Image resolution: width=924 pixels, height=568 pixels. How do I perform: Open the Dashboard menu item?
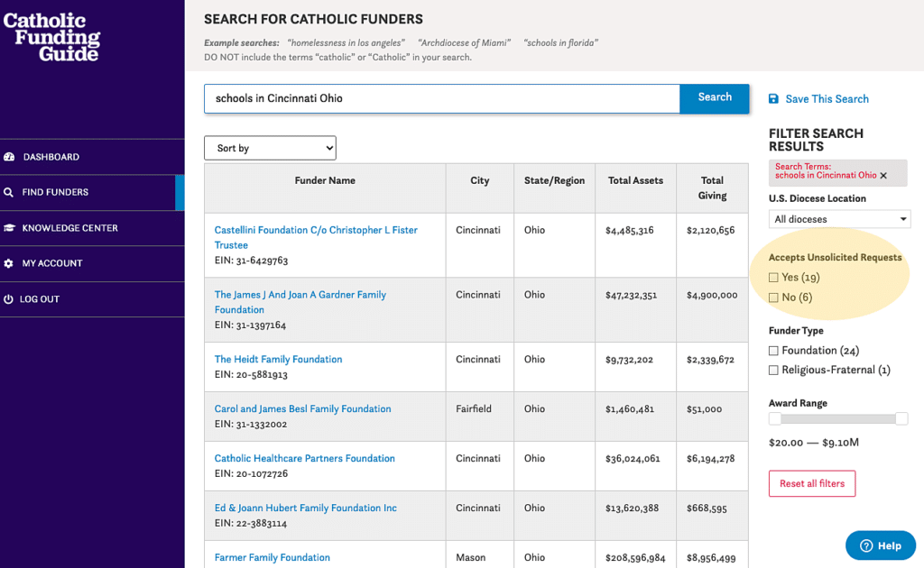tap(92, 157)
